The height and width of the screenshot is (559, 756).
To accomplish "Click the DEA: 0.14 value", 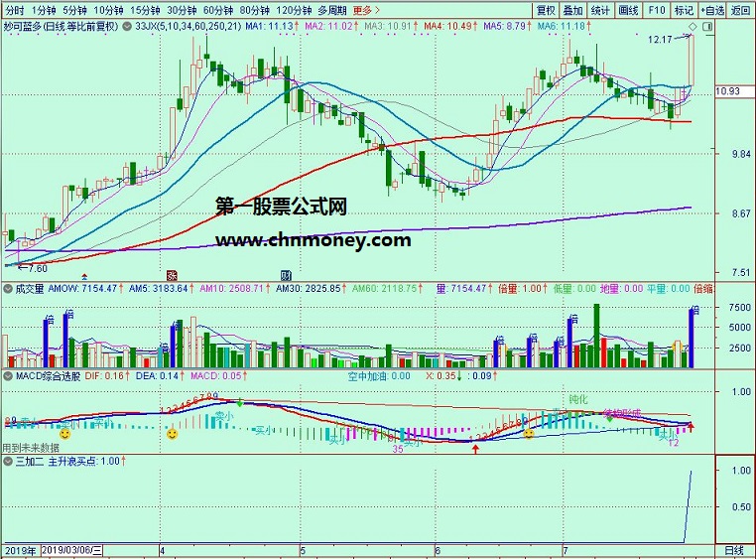I will [160, 375].
